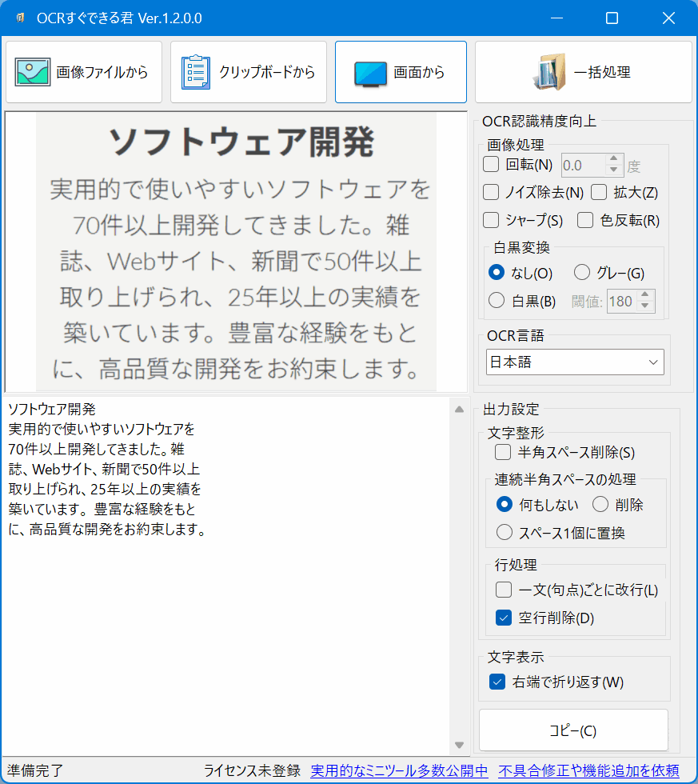Enable 拡大(Z) checkbox
Image resolution: width=698 pixels, height=784 pixels.
(599, 193)
